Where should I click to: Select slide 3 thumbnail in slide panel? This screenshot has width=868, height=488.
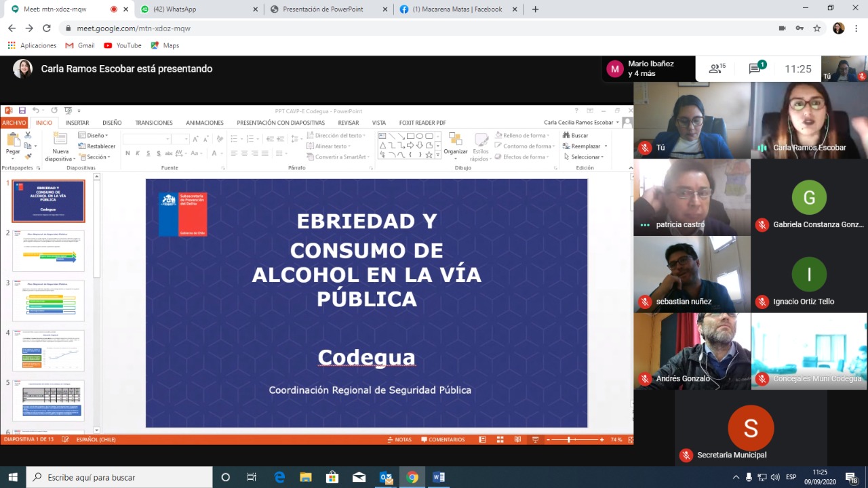[48, 300]
